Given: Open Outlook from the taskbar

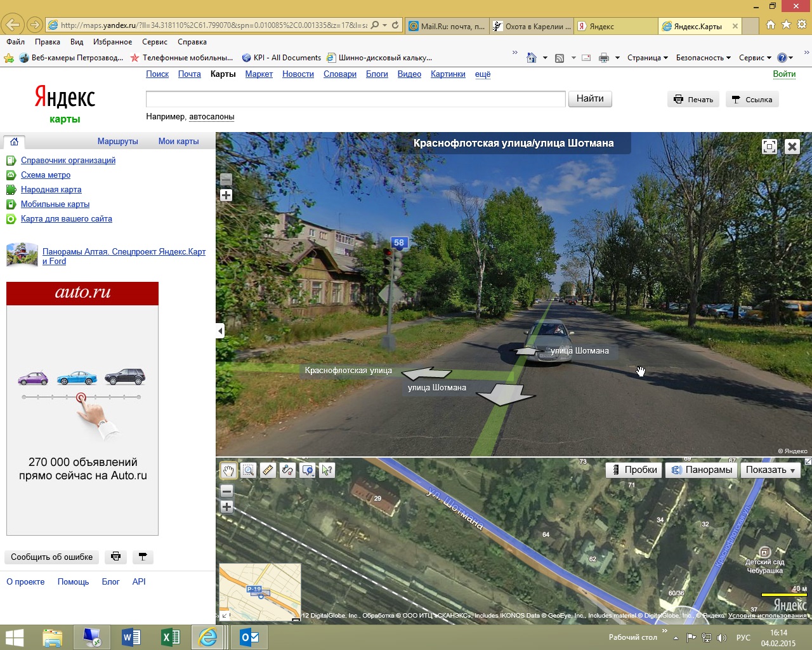Looking at the screenshot, I should point(249,637).
